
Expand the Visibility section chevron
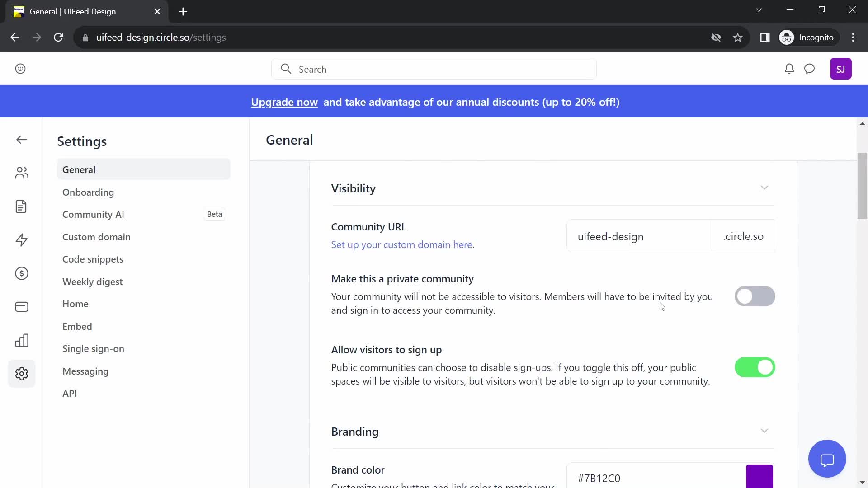(x=764, y=188)
